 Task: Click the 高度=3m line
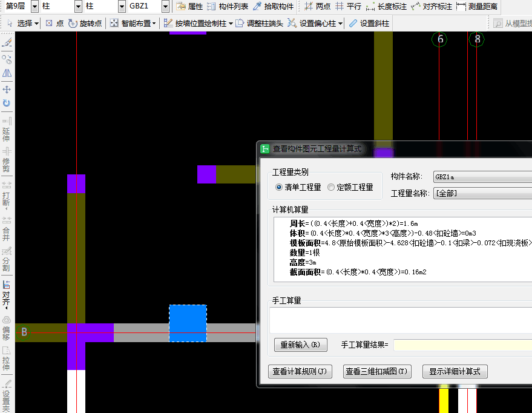click(x=303, y=262)
